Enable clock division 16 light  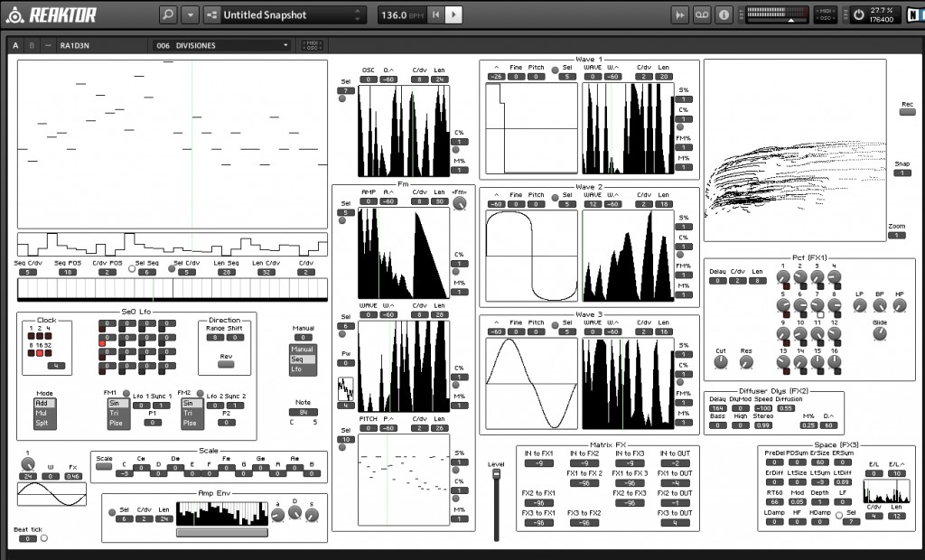point(40,353)
